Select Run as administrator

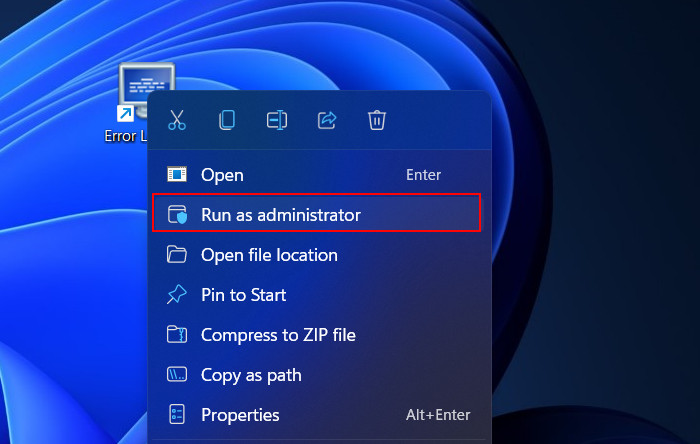click(317, 214)
